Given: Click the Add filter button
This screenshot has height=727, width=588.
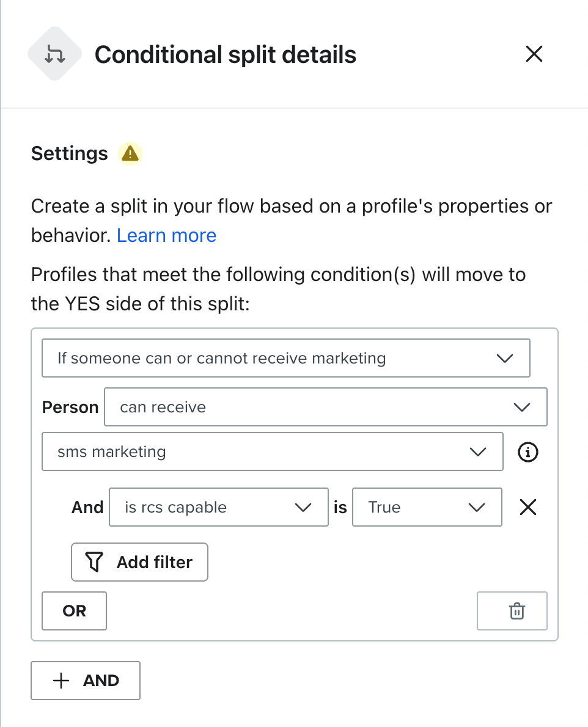Looking at the screenshot, I should 140,562.
